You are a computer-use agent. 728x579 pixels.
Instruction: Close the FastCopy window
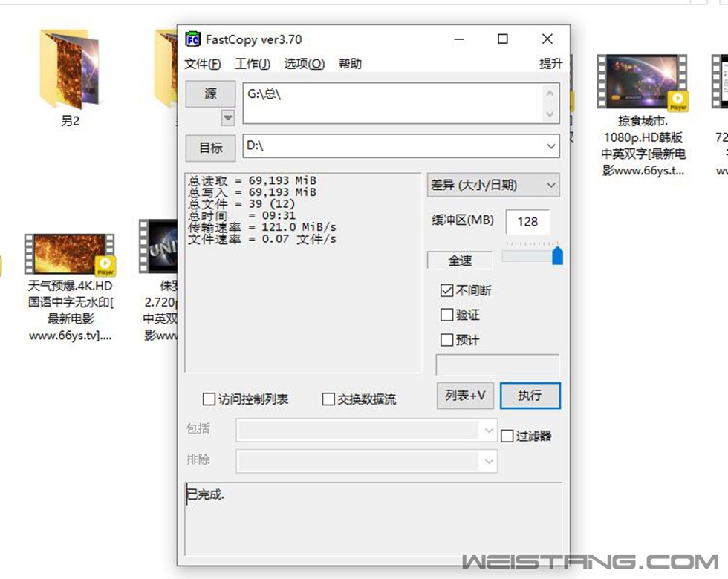click(547, 39)
